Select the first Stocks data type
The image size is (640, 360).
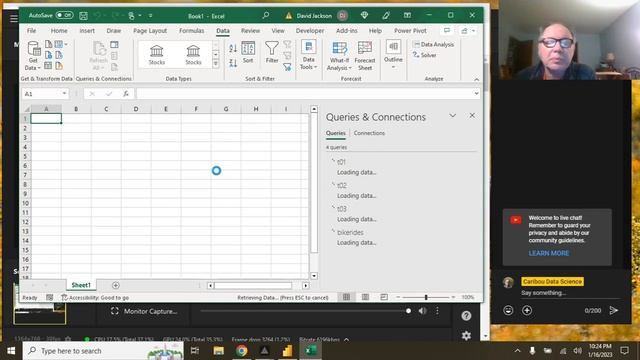click(157, 55)
